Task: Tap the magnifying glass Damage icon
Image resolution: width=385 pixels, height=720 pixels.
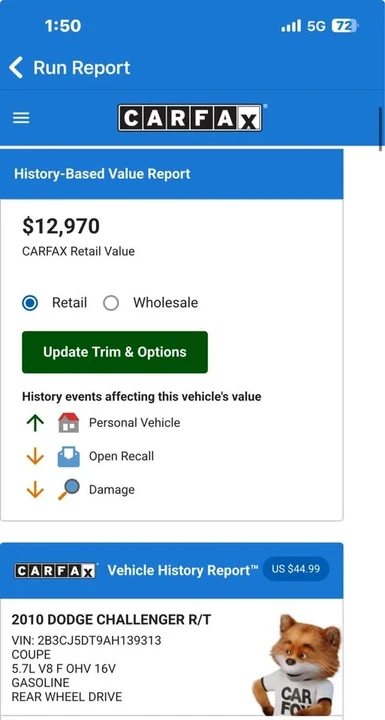Action: tap(68, 489)
